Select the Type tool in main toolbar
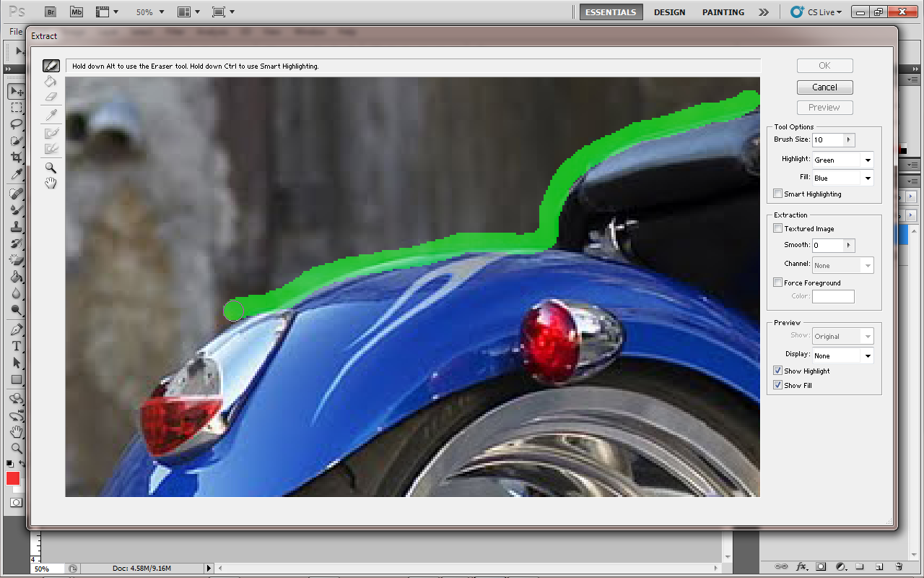The image size is (924, 578). click(16, 346)
